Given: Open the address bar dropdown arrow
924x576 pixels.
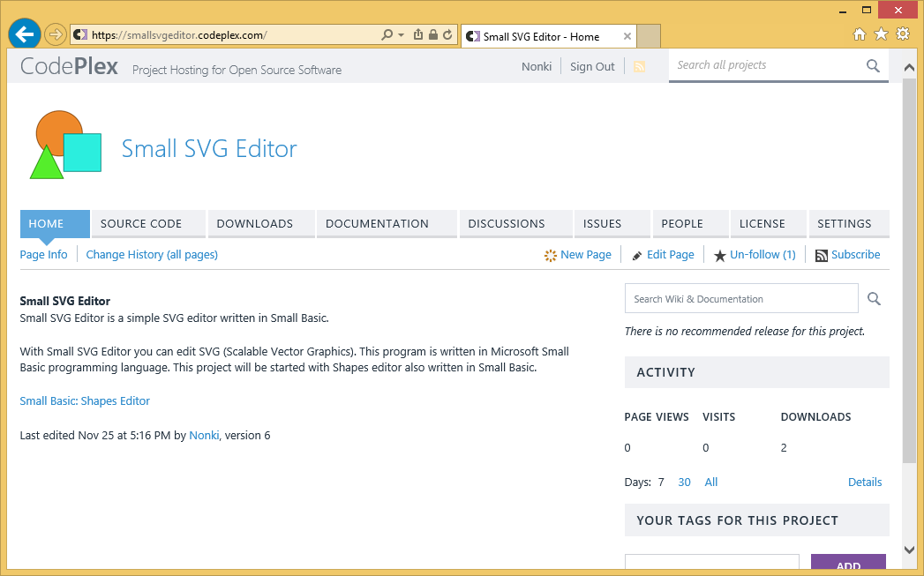Looking at the screenshot, I should (402, 34).
